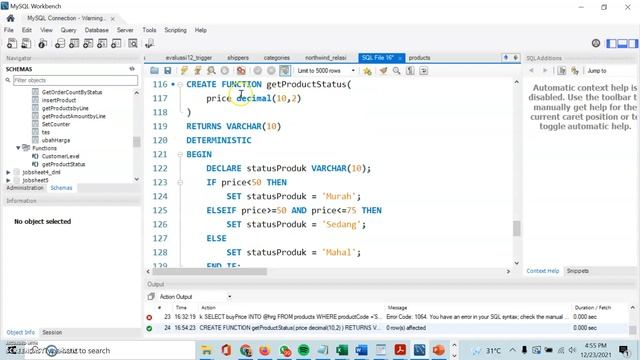Switch to Snippets tab
Viewport: 640px width, 360px height.
coord(577,271)
